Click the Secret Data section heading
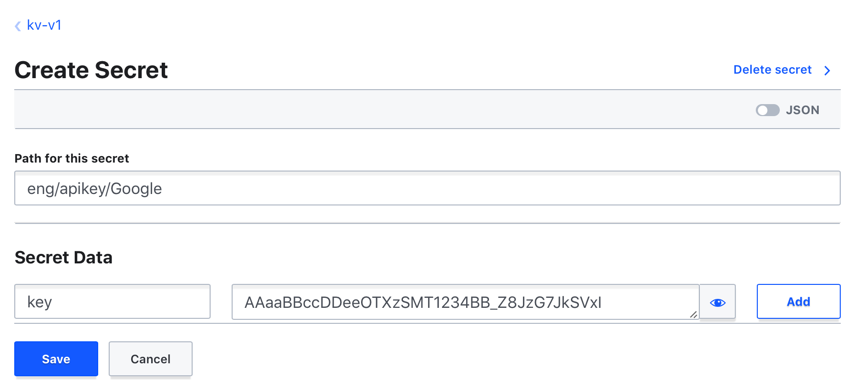Image resolution: width=852 pixels, height=388 pixels. 64,257
